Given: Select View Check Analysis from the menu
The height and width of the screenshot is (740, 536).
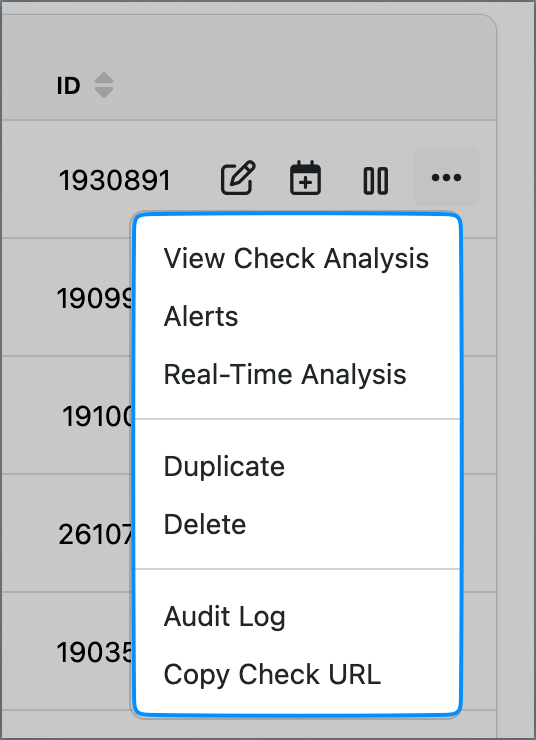Looking at the screenshot, I should [x=296, y=259].
